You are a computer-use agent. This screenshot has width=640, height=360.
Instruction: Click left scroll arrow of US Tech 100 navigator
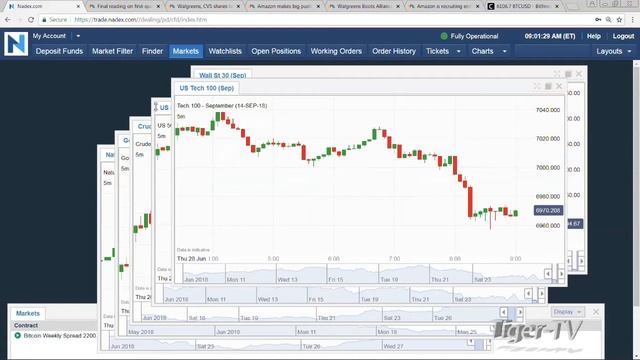[x=548, y=274]
